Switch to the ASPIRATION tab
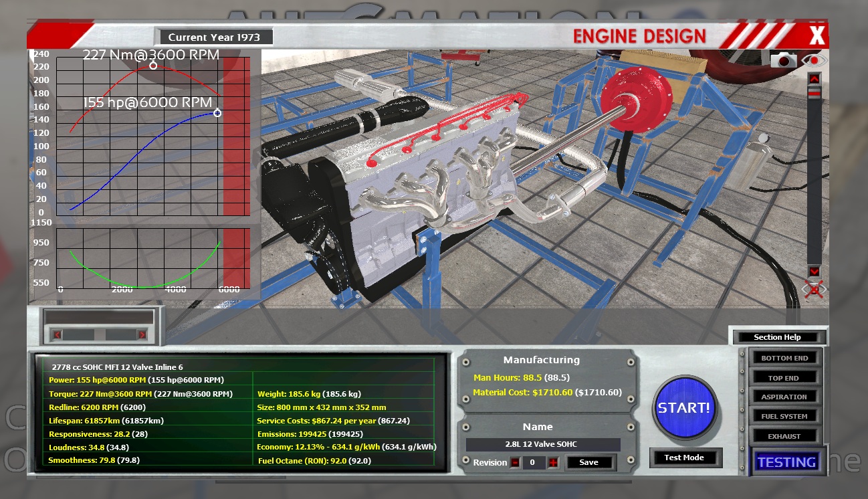The height and width of the screenshot is (499, 868). [x=784, y=397]
